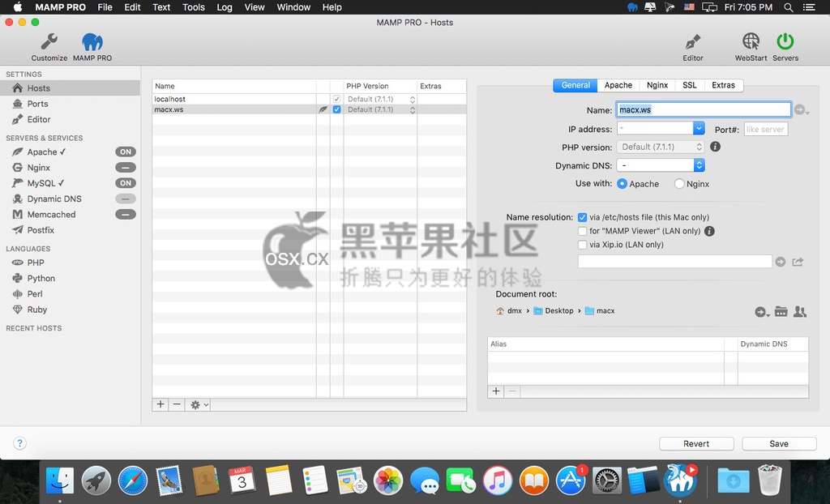Open the Editor toolbar icon
The image size is (830, 504).
click(692, 42)
